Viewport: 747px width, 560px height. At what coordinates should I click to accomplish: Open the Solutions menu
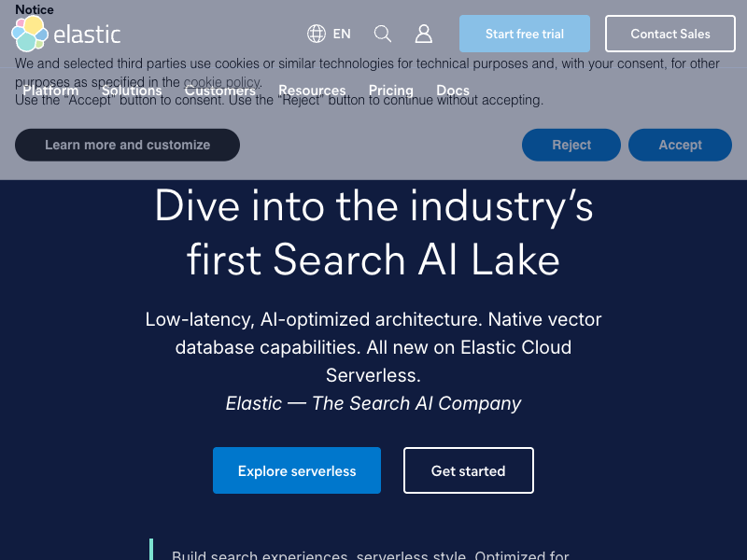pyautogui.click(x=132, y=90)
